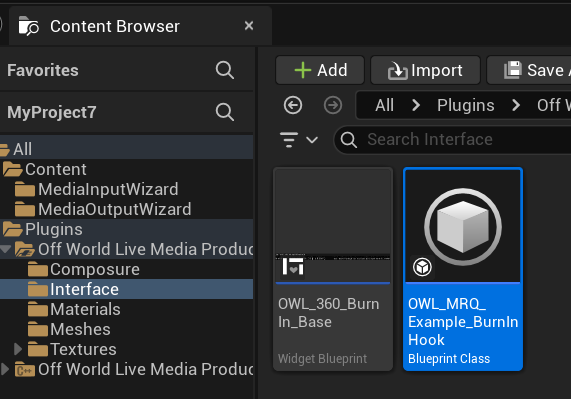Screen dimensions: 571x399
Task: Open chevron after Plugins breadcrumb
Action: click(516, 105)
